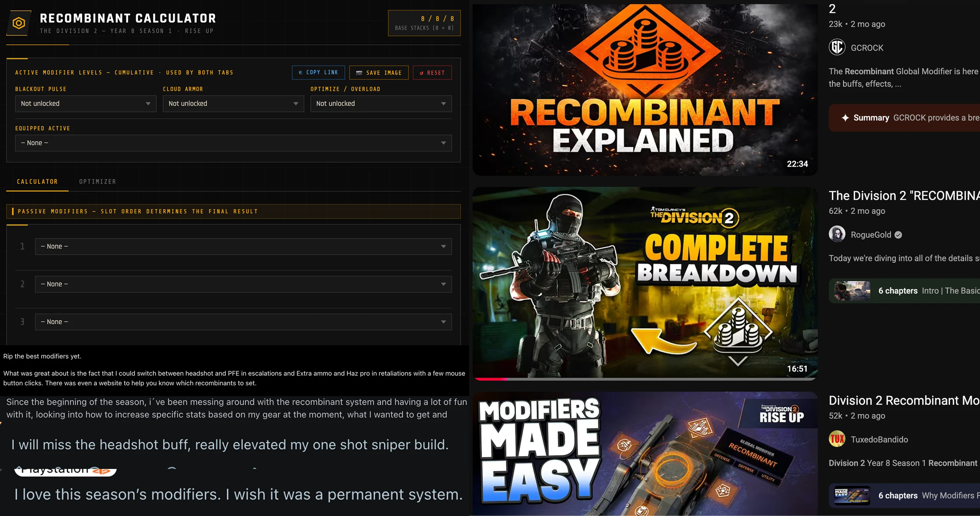Click "23k • 2 mo ago" video stats

pyautogui.click(x=857, y=24)
